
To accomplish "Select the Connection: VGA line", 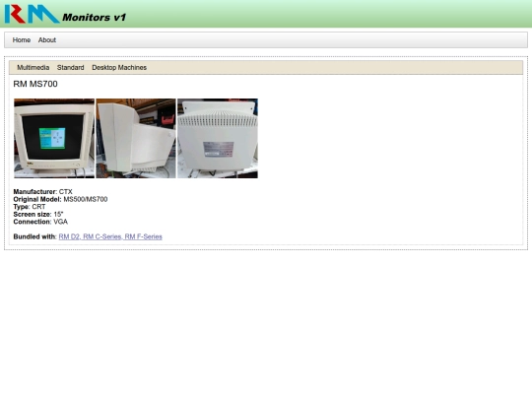I will point(40,222).
